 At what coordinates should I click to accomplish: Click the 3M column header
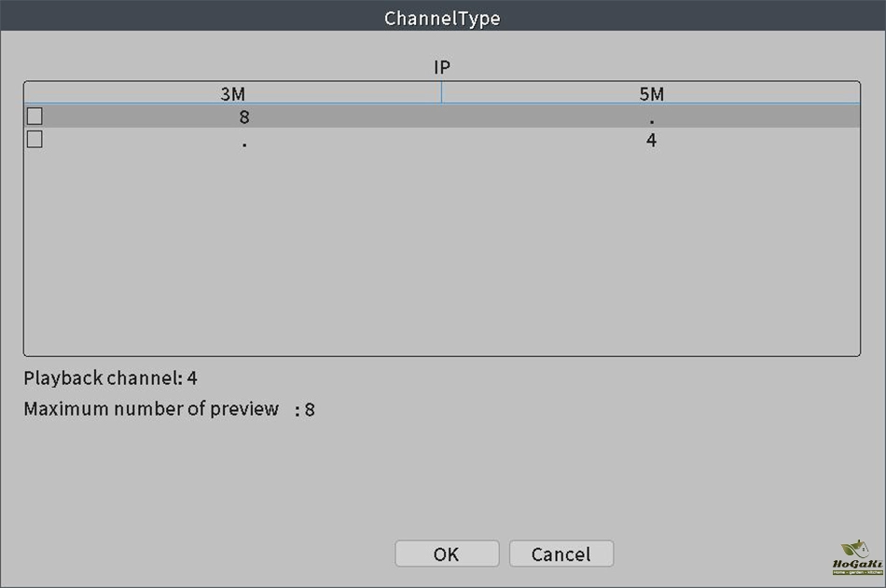click(233, 94)
